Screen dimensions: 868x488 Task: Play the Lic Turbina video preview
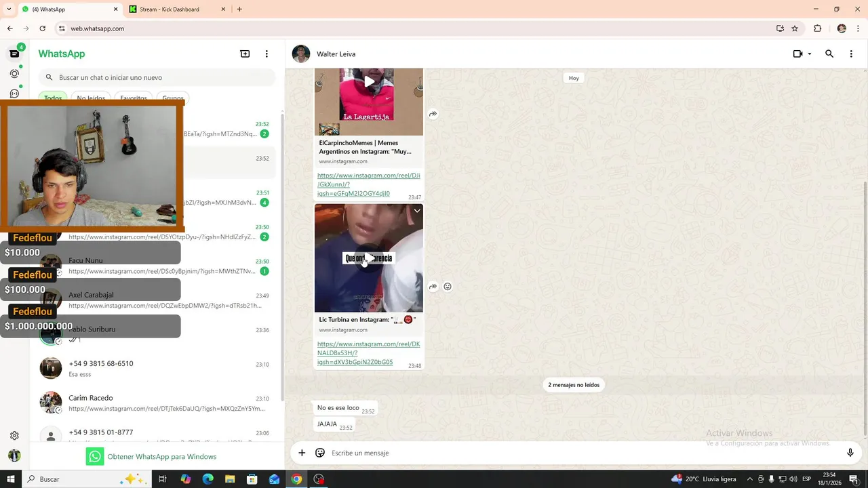coord(369,258)
